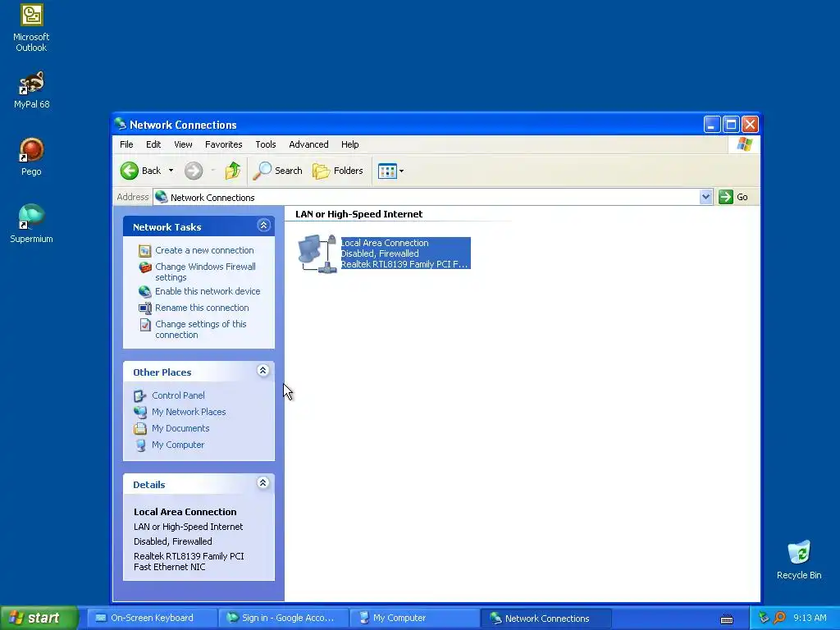
Task: Open the Edit menu
Action: point(153,144)
